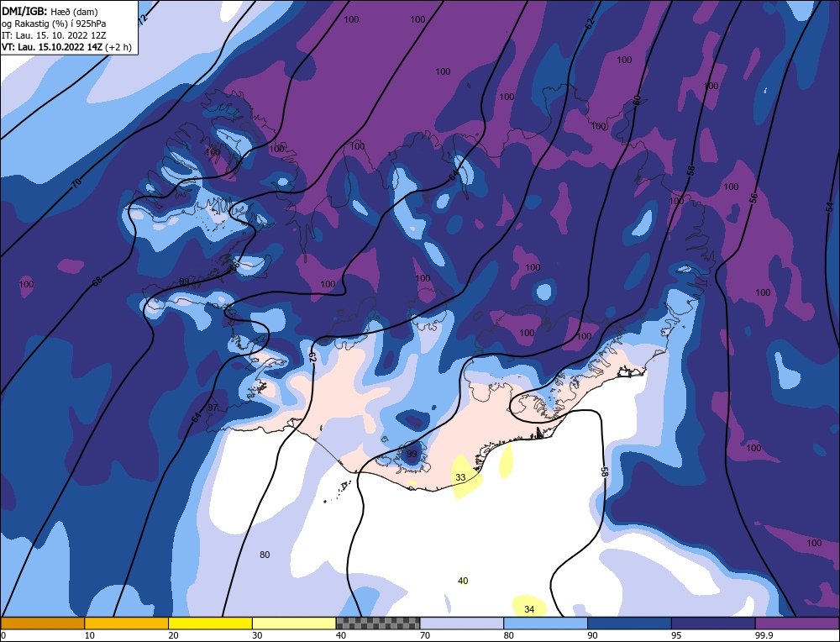Click the 'og Rakastig (%) í 925hPa' line
The height and width of the screenshot is (642, 840).
54,24
